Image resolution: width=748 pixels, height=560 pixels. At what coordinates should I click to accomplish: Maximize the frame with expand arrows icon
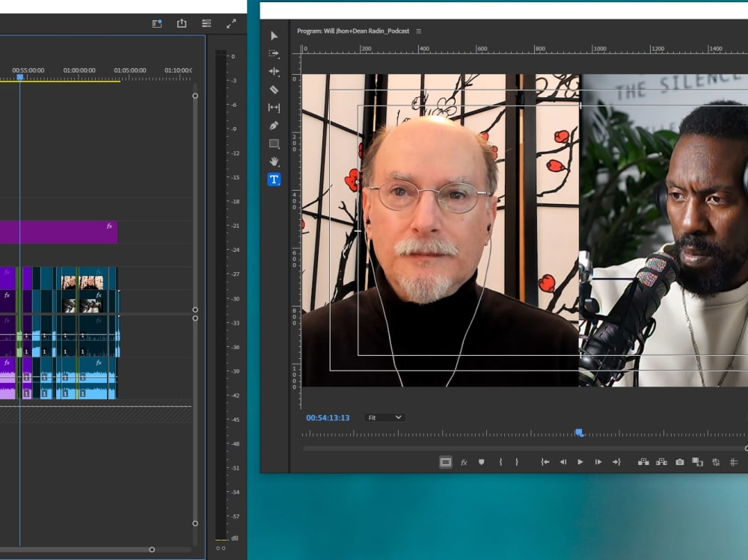coord(231,23)
